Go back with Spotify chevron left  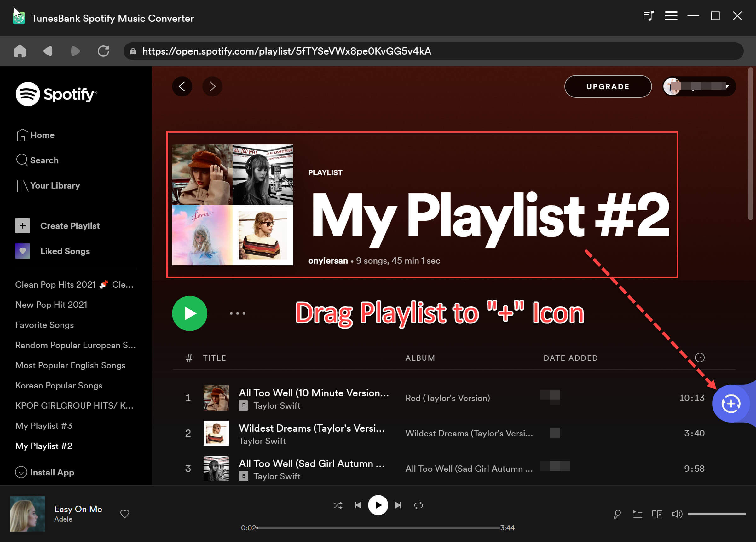(x=182, y=86)
